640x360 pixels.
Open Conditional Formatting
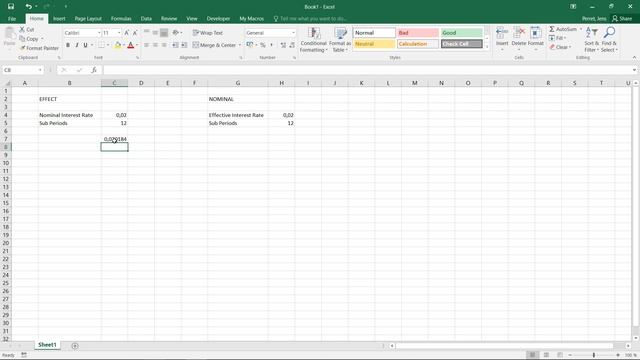[x=313, y=40]
